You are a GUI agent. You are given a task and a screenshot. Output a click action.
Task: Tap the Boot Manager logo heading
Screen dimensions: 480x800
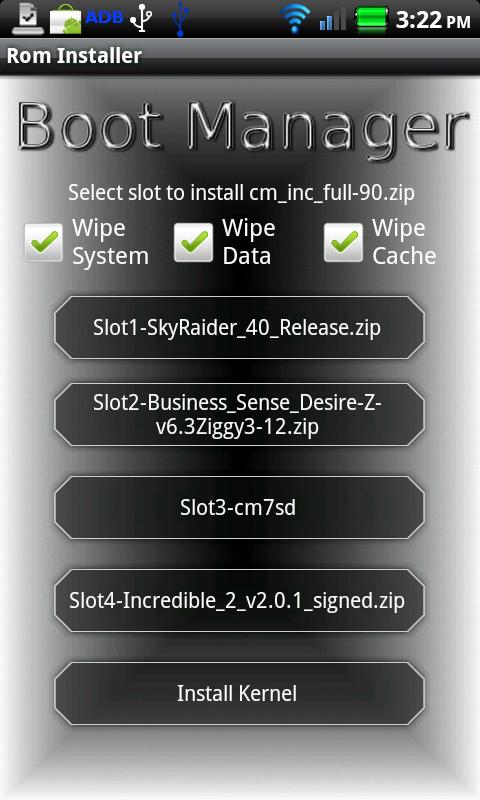242,127
